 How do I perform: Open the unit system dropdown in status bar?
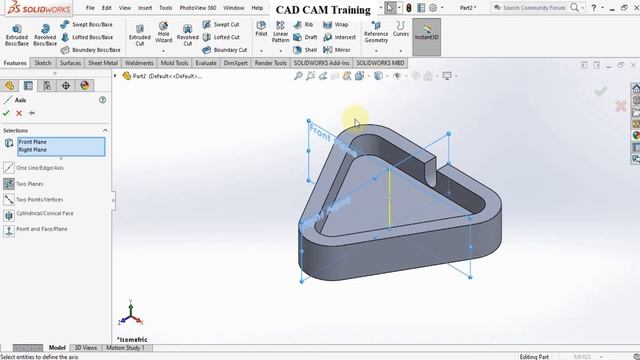coord(601,357)
